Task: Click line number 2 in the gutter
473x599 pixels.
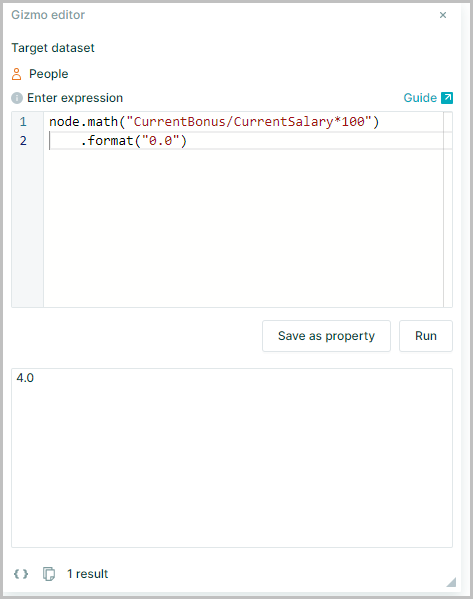Action: (x=23, y=141)
